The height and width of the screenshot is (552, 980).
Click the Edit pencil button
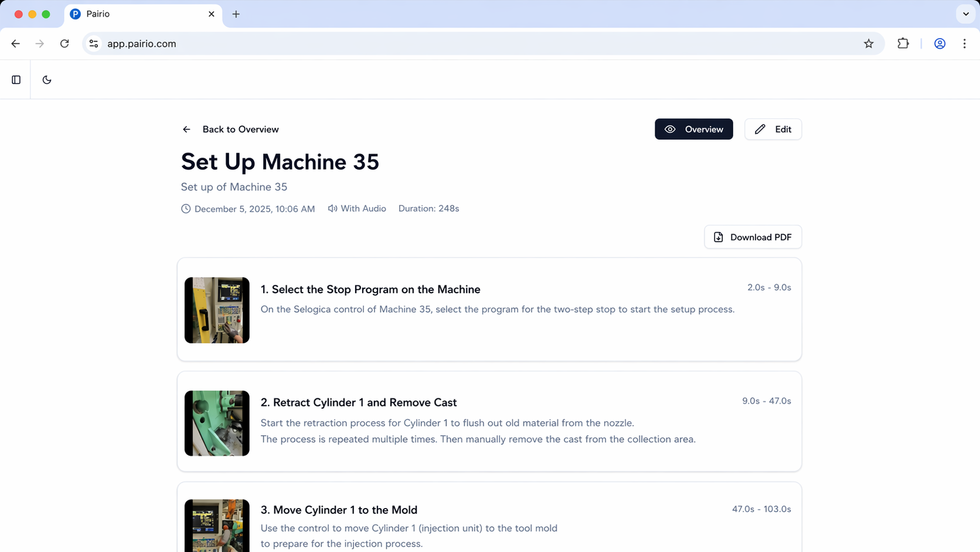tap(773, 129)
